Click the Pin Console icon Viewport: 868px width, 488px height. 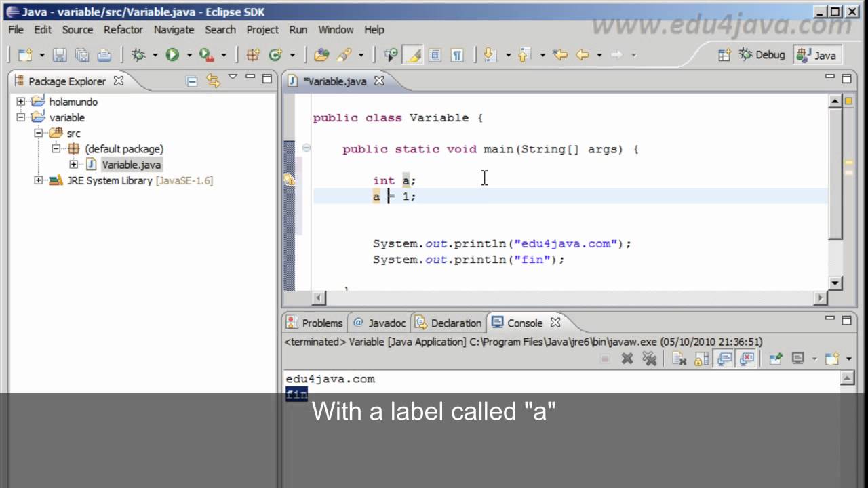pos(776,359)
